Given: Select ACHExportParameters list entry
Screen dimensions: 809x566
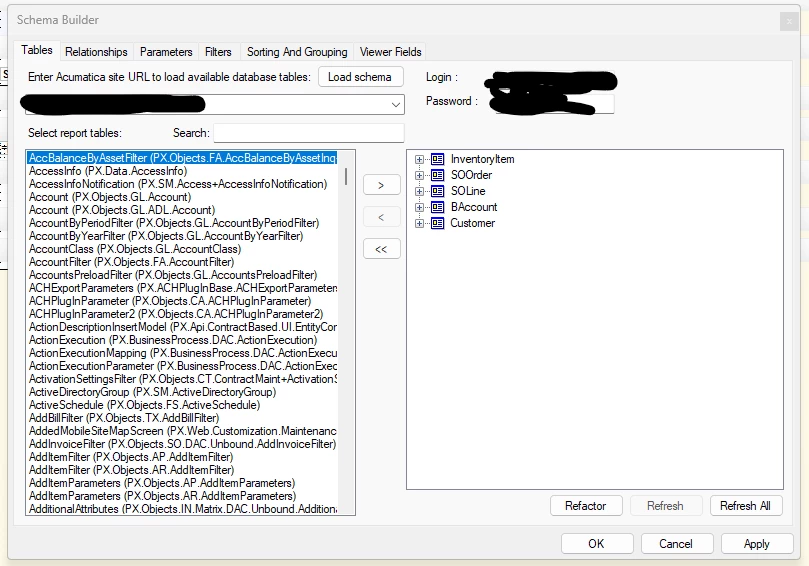Looking at the screenshot, I should 183,288.
